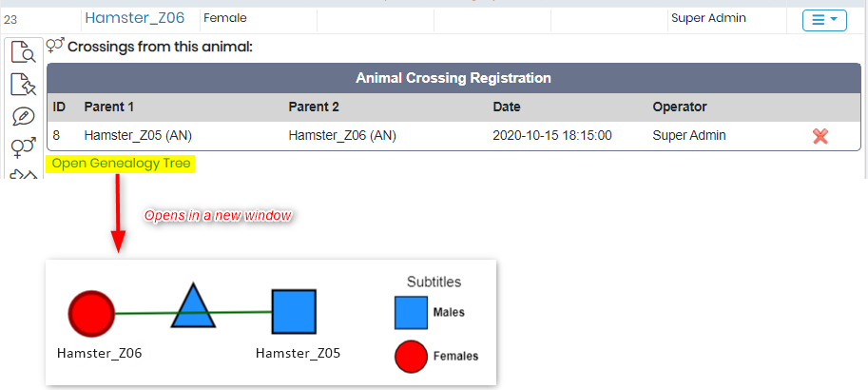This screenshot has height=390, width=868.
Task: Click the partially visible puzzle sidebar icon
Action: pyautogui.click(x=23, y=174)
